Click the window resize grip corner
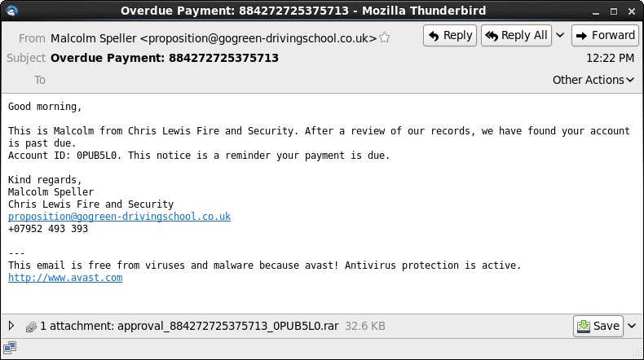 coord(637,353)
